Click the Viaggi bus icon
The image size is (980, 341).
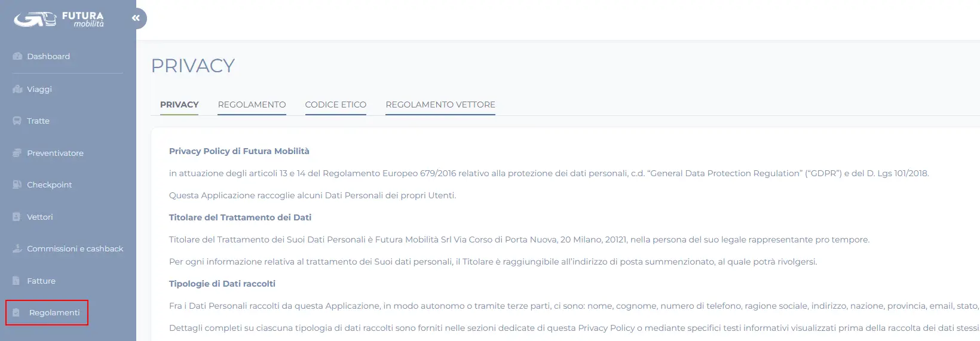[x=17, y=89]
